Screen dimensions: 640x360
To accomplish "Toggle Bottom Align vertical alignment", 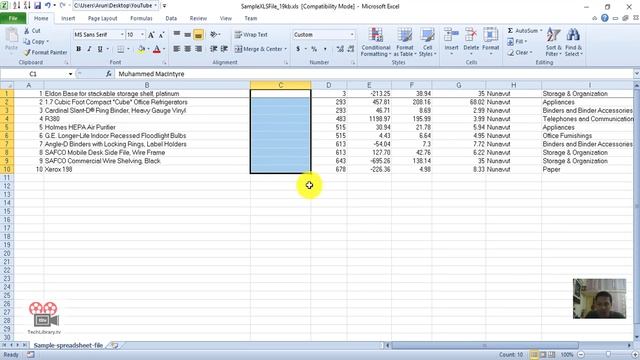I will tap(198, 35).
